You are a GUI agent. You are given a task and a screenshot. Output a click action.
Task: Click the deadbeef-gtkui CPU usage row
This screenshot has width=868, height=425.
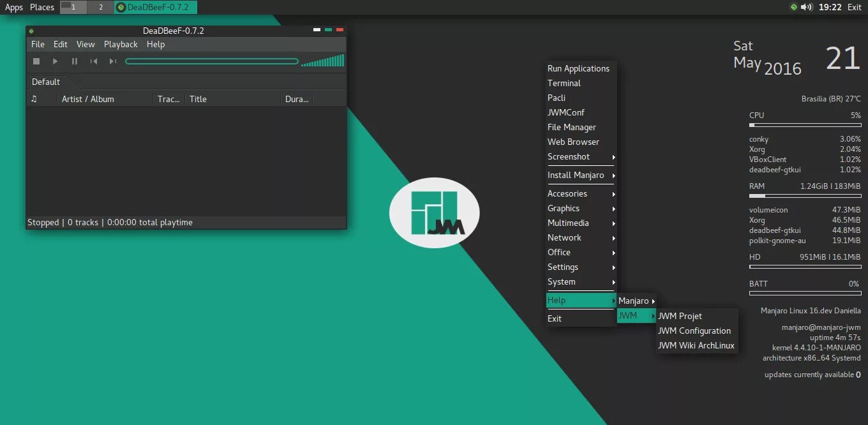805,170
